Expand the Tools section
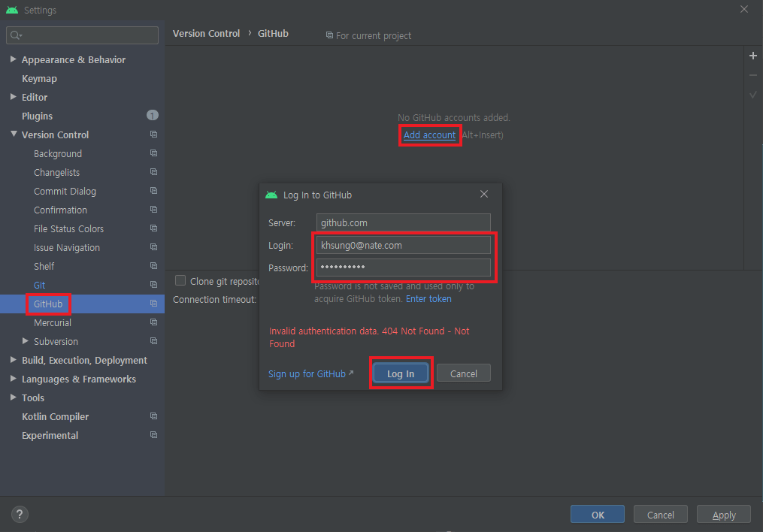 tap(13, 397)
